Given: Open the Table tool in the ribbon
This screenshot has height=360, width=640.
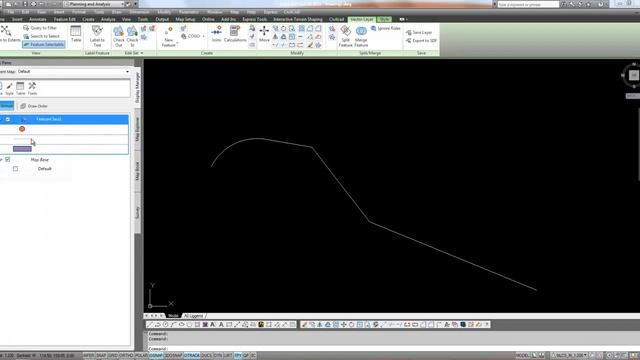Looking at the screenshot, I should coord(76,34).
